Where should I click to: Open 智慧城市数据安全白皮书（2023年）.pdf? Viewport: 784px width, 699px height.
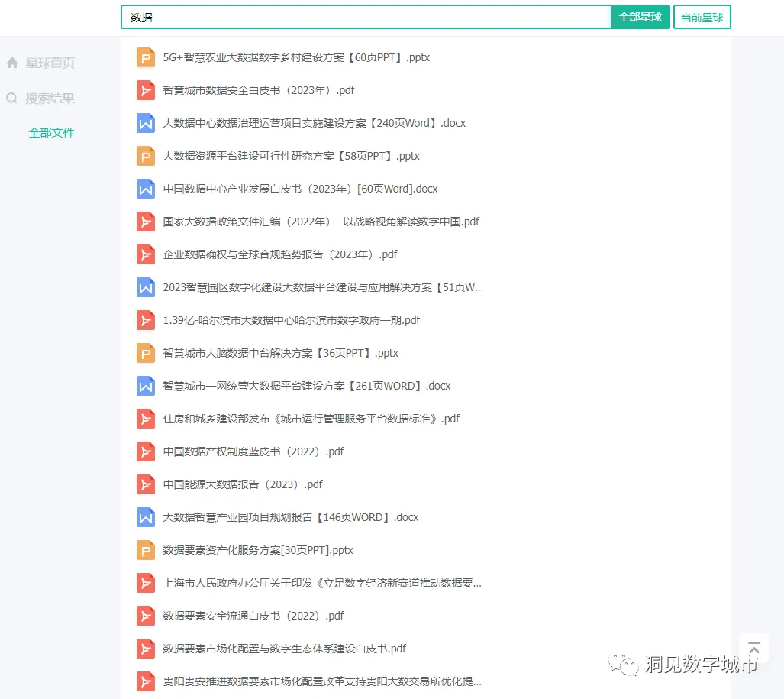[259, 91]
